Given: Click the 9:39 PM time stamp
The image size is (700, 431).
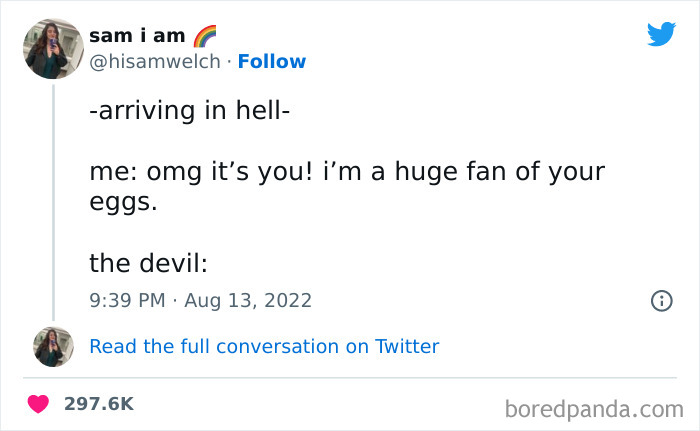Looking at the screenshot, I should 125,300.
